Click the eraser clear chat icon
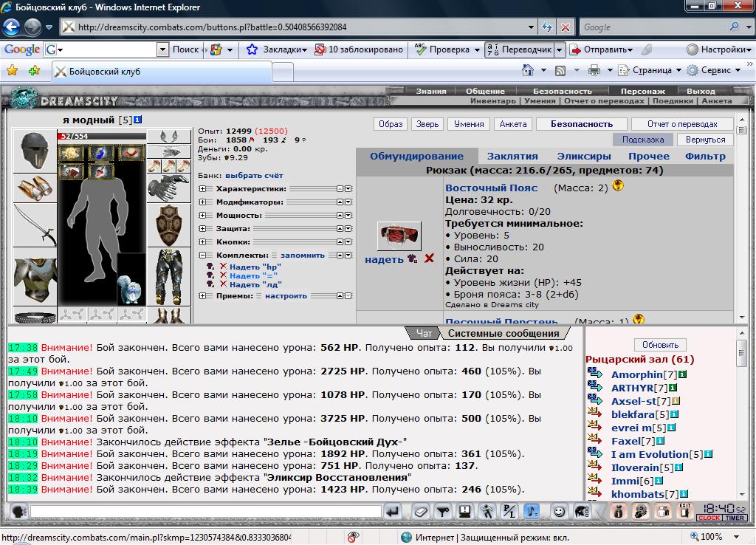Viewport: 756px width, 545px height. (420, 511)
